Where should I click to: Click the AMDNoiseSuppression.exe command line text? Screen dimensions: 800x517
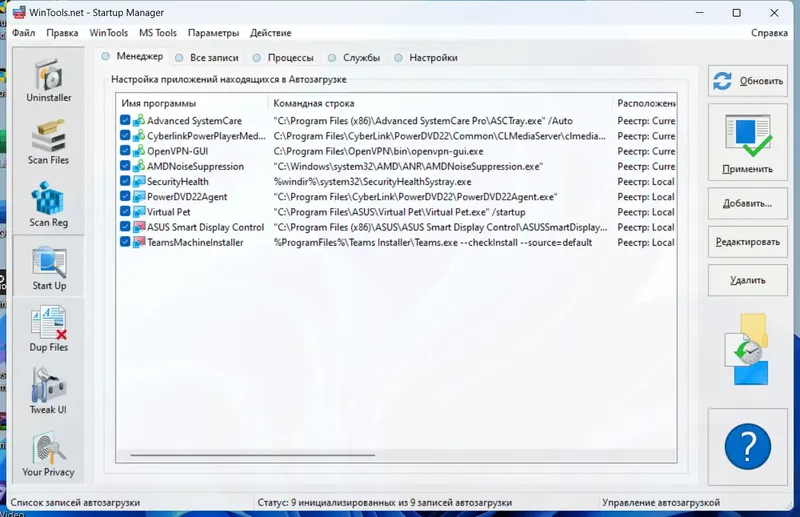click(408, 166)
